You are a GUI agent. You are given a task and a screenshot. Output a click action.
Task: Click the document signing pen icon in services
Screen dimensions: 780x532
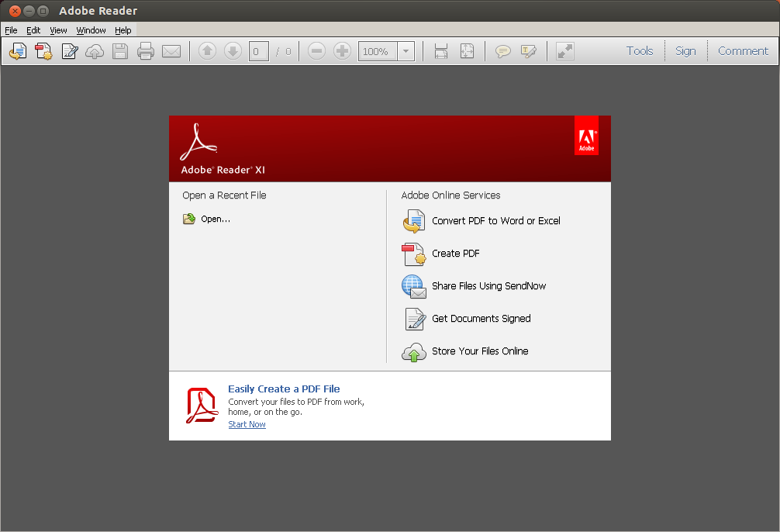tap(415, 319)
